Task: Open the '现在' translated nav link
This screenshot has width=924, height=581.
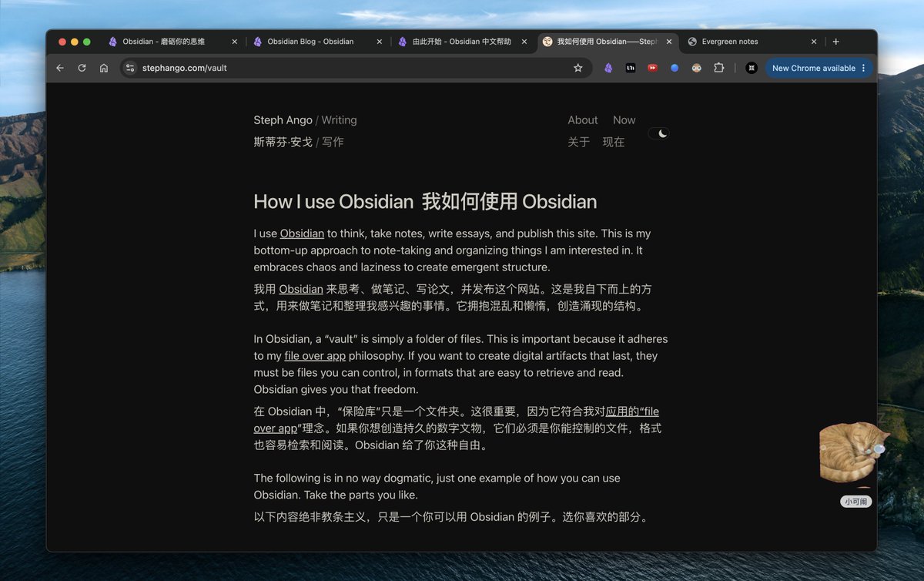Action: tap(614, 142)
